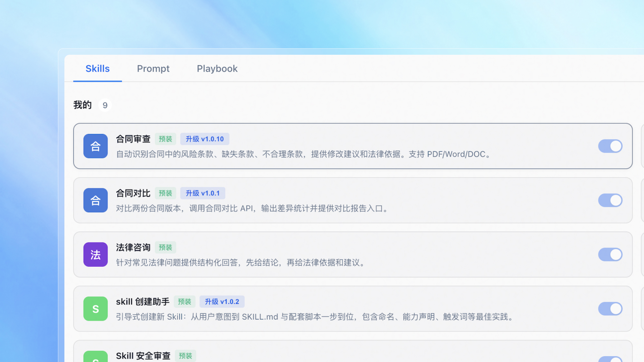This screenshot has width=644, height=362.
Task: Toggle the 法律咨询 skill switch
Action: point(610,254)
